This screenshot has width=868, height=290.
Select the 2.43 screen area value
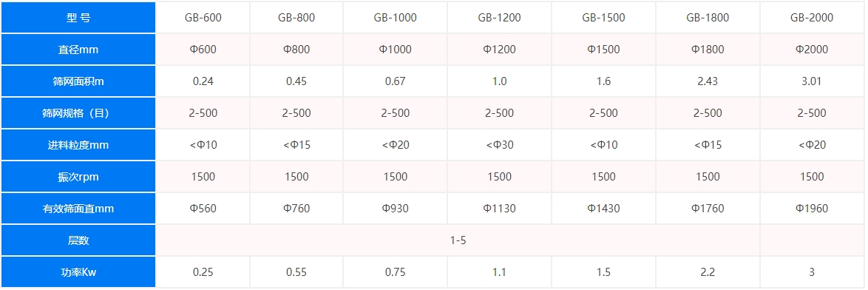[708, 81]
